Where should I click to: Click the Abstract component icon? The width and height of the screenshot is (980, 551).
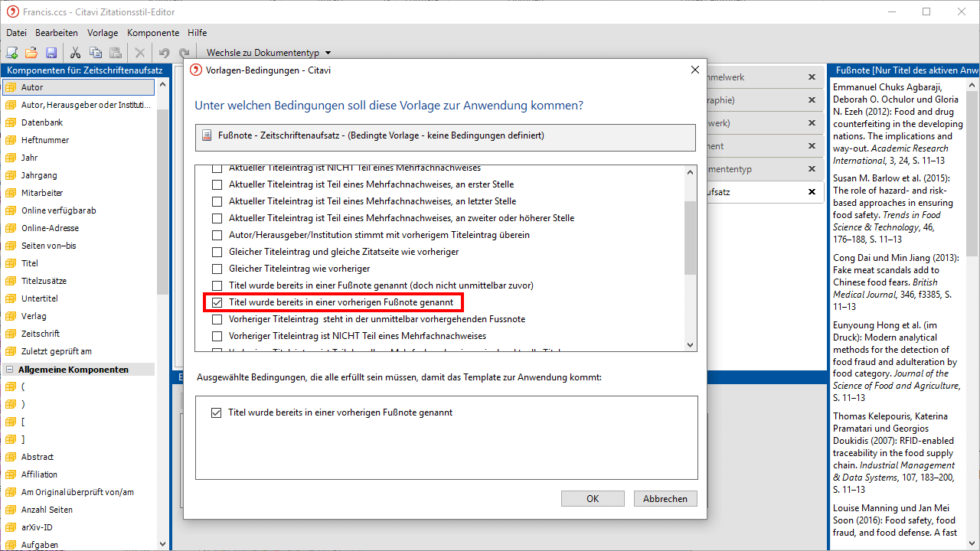click(11, 457)
